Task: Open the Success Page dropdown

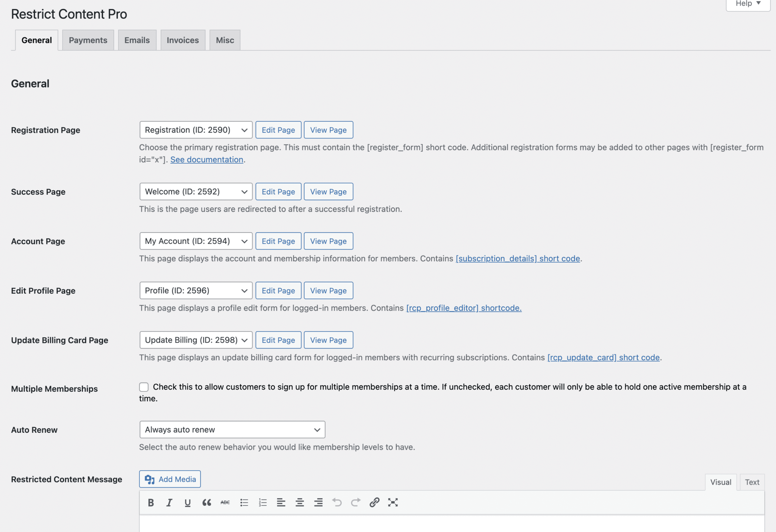Action: coord(196,192)
